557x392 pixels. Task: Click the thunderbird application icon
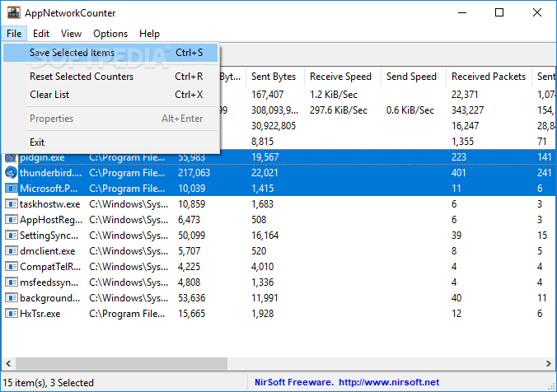tap(11, 173)
